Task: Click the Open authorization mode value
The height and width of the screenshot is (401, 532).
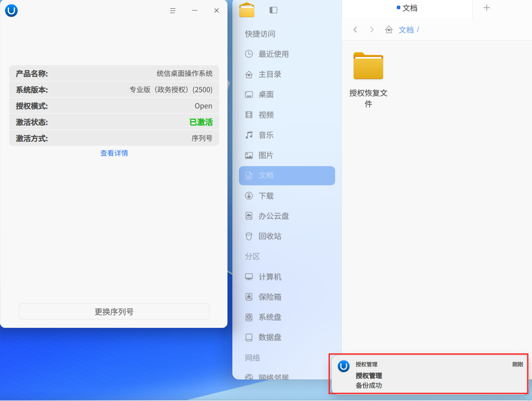Action: pos(203,106)
